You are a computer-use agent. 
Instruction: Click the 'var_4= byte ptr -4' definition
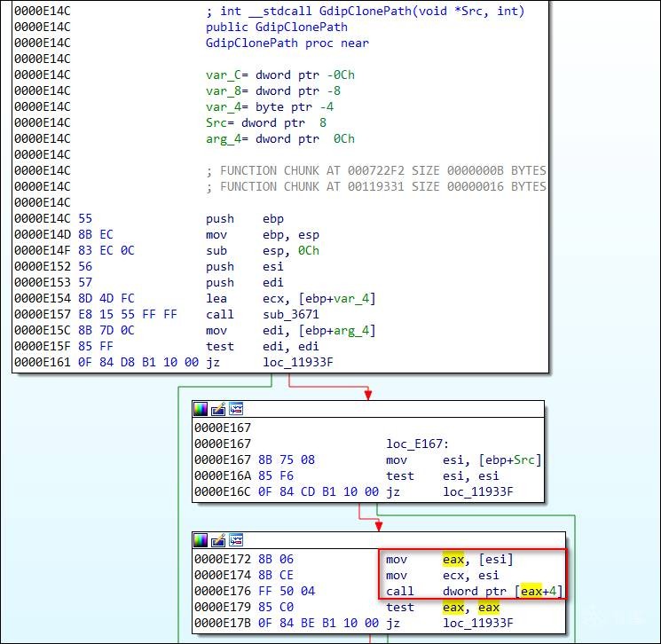click(270, 107)
